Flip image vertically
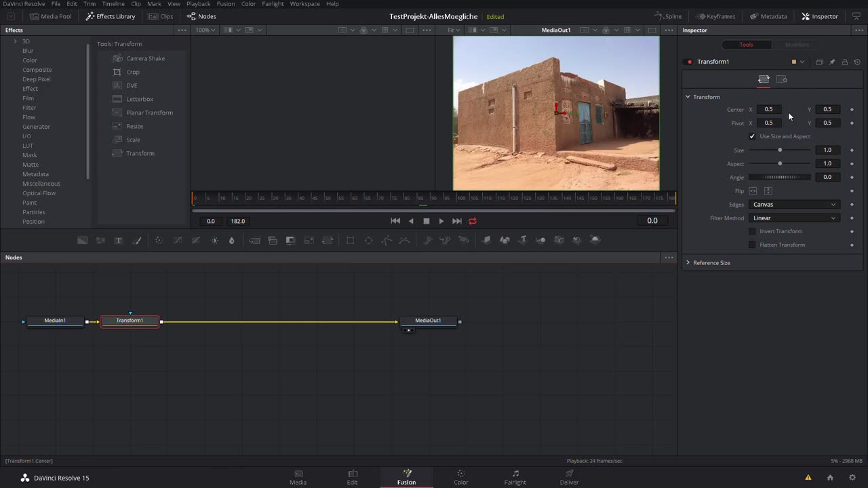This screenshot has width=868, height=488. (x=768, y=191)
